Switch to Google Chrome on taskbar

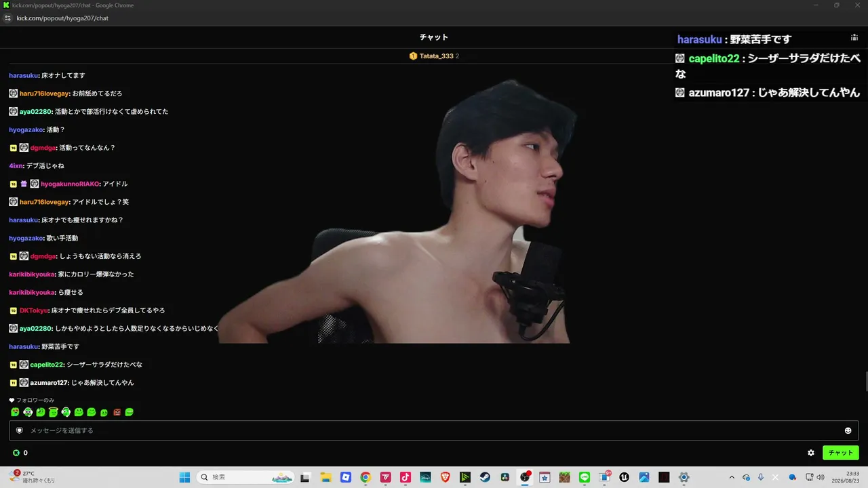(366, 477)
